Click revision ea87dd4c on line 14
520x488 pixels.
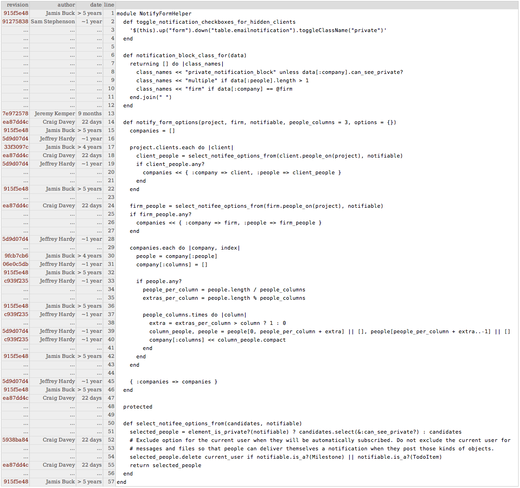click(x=16, y=122)
